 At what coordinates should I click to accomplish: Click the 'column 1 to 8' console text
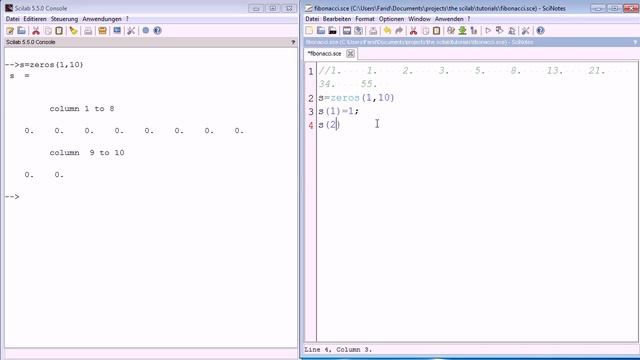pos(82,109)
